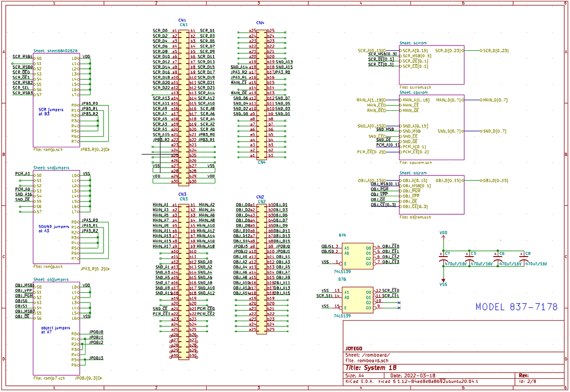Click the 'SOUND jumpers at A3' note

pyautogui.click(x=54, y=229)
